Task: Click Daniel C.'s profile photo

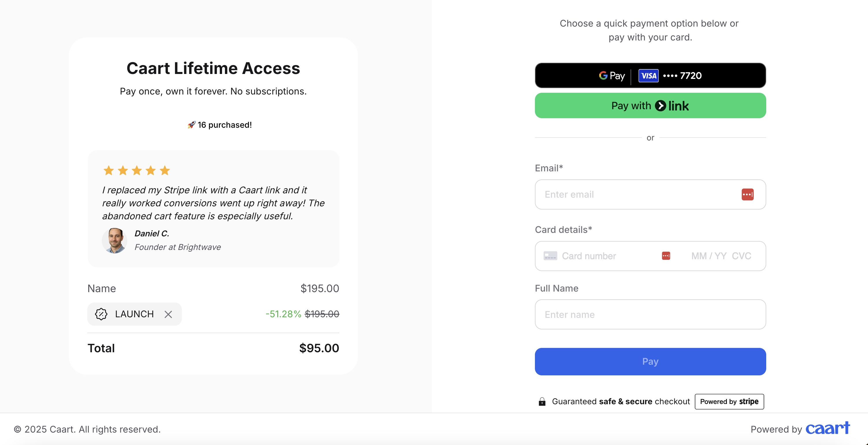Action: click(114, 240)
